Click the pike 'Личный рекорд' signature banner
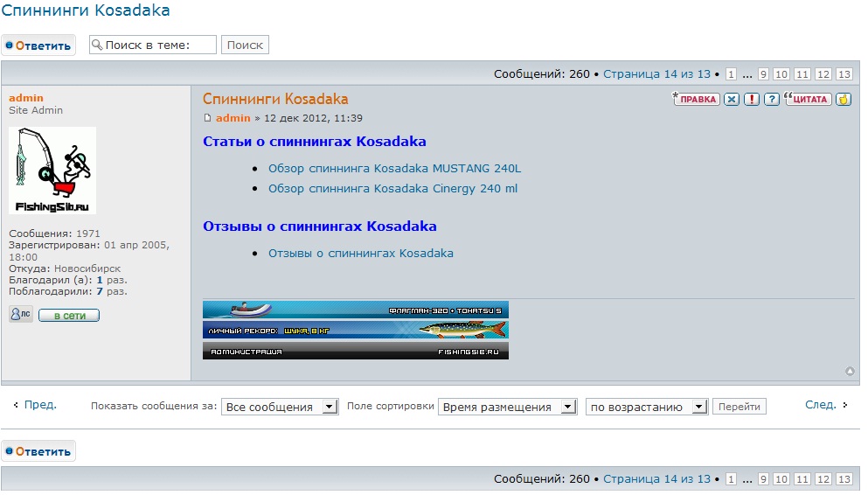Image resolution: width=868 pixels, height=495 pixels. point(356,330)
